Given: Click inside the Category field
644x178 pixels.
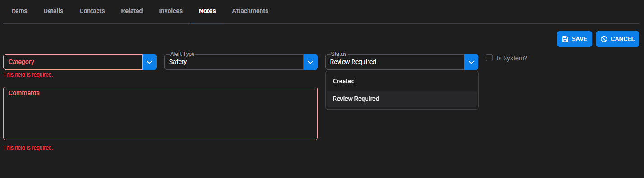Looking at the screenshot, I should click(x=73, y=62).
